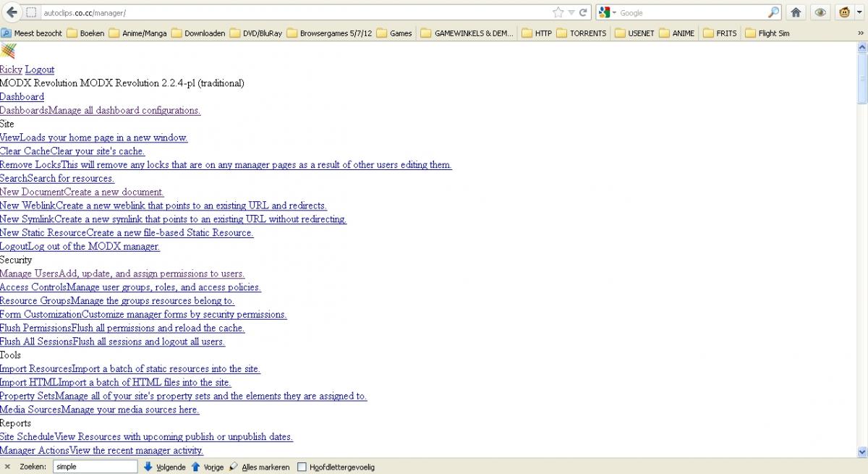Click the New Symlink link
This screenshot has height=474, width=868.
(173, 219)
